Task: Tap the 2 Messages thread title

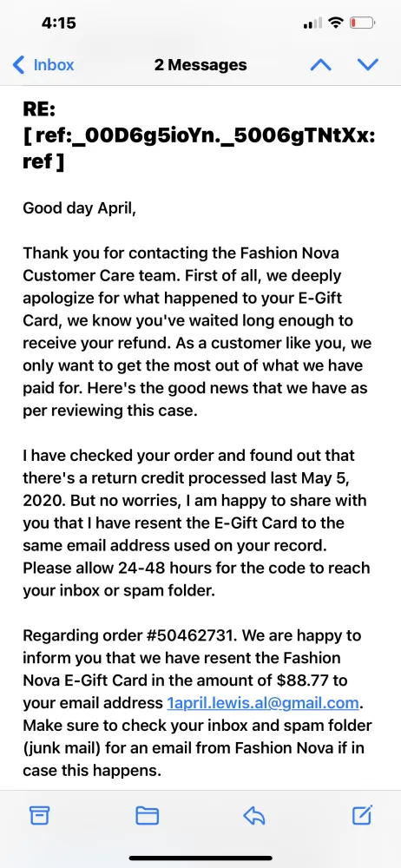Action: tap(200, 65)
